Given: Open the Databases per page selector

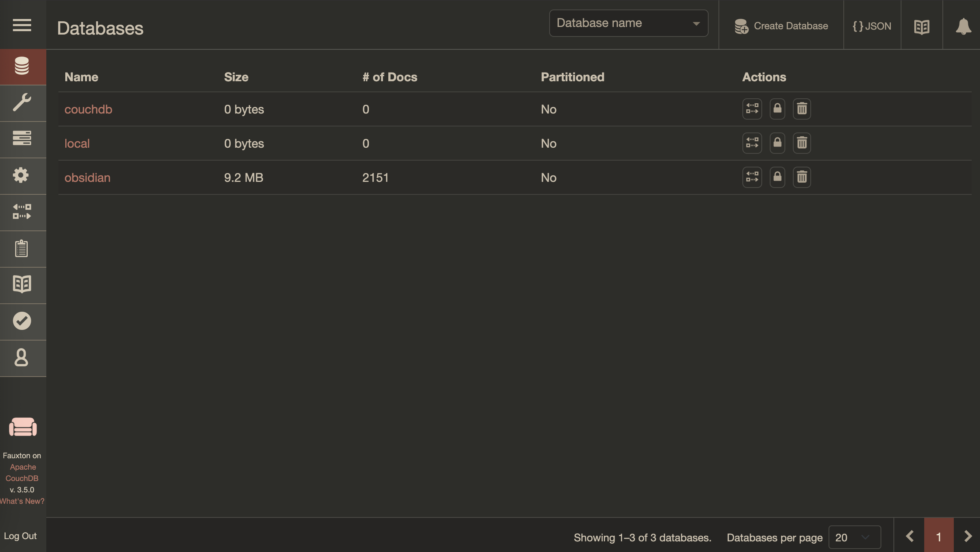Looking at the screenshot, I should click(854, 538).
